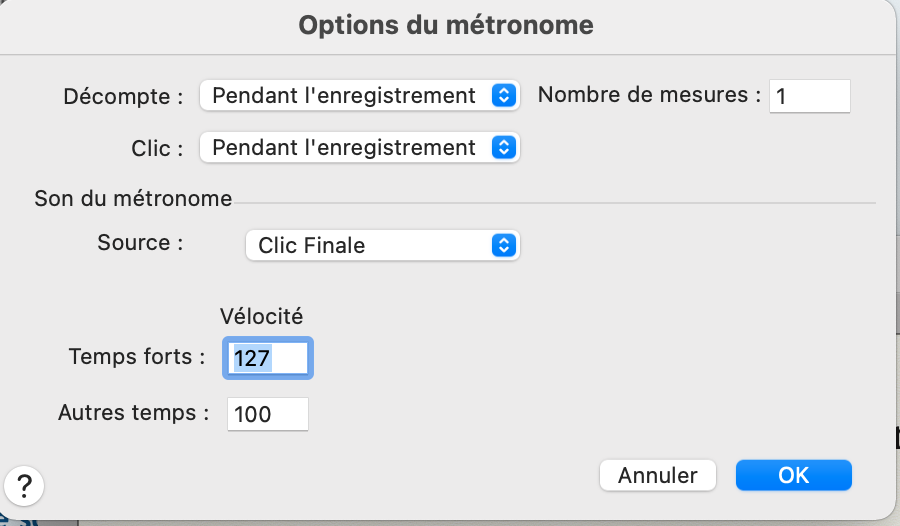Click the Temps forts velocity field
This screenshot has height=526, width=900.
pos(268,357)
